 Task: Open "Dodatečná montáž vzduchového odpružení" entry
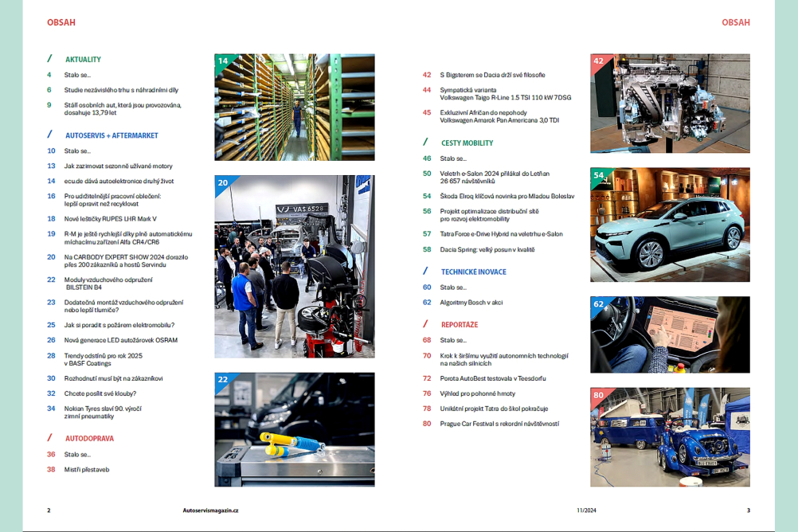pyautogui.click(x=123, y=306)
